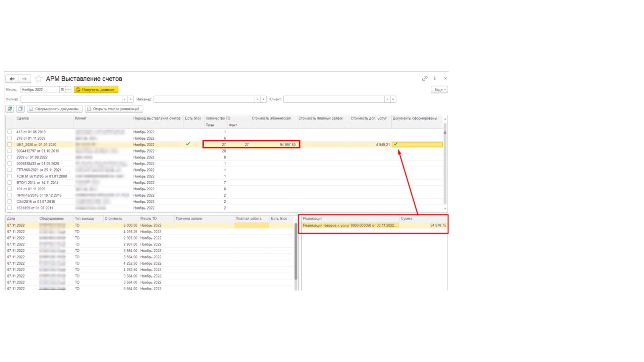The image size is (644, 362).
Task: Open calendar picker in Месяц field
Action: pos(62,89)
